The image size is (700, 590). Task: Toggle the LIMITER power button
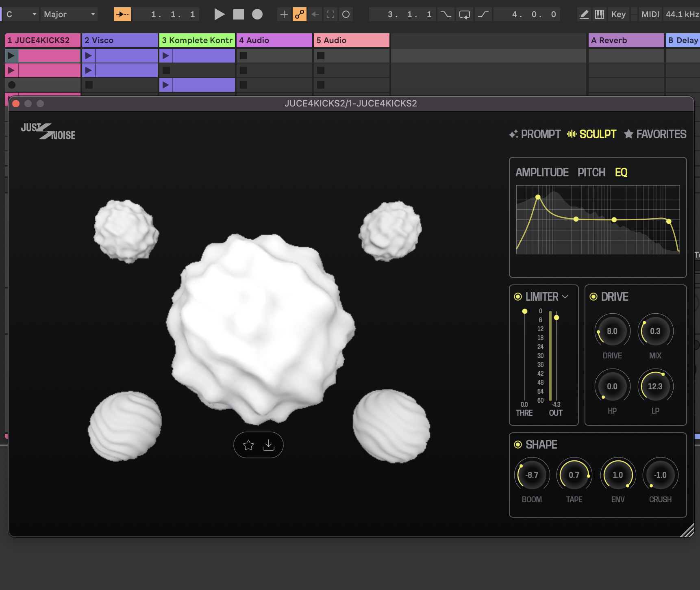point(518,297)
